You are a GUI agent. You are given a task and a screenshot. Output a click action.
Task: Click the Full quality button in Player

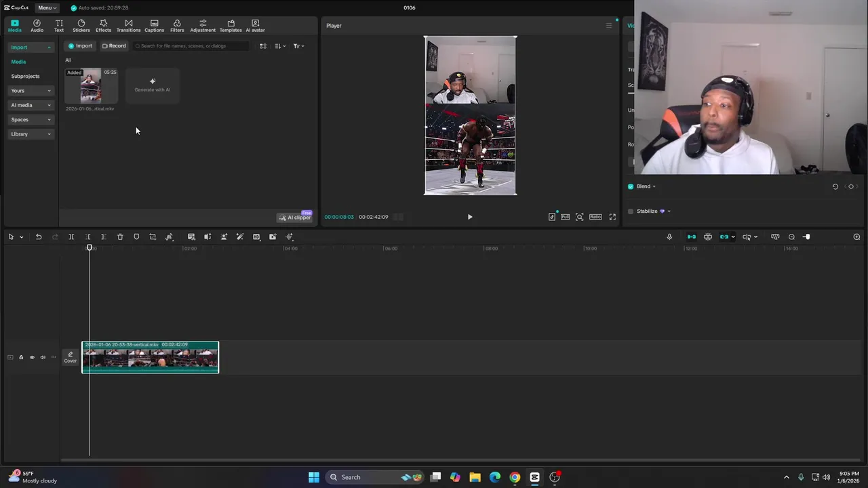(565, 217)
